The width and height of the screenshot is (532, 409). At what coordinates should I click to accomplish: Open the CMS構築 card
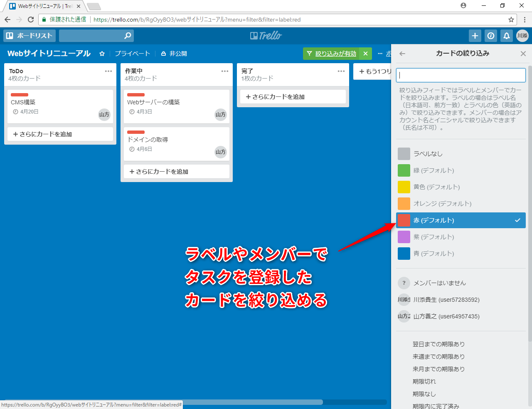pyautogui.click(x=60, y=106)
